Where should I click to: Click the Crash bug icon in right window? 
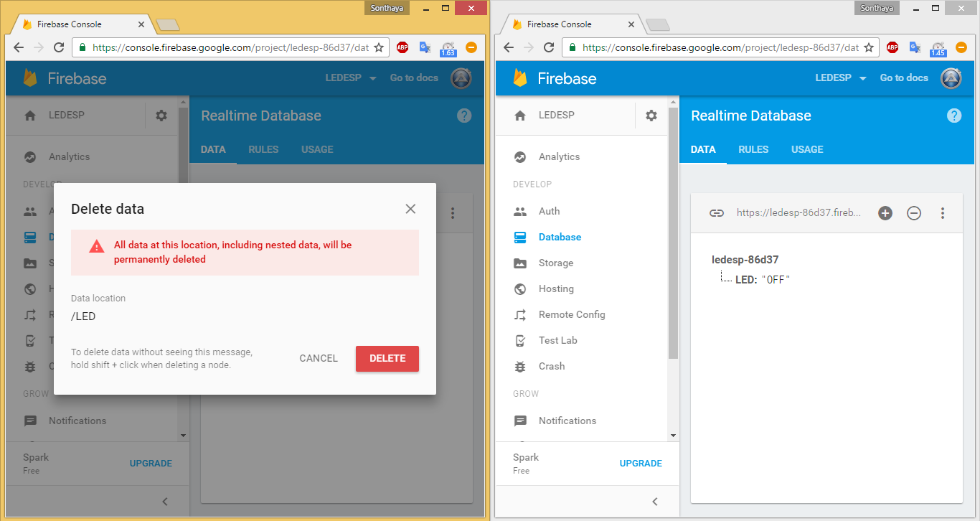pyautogui.click(x=520, y=366)
